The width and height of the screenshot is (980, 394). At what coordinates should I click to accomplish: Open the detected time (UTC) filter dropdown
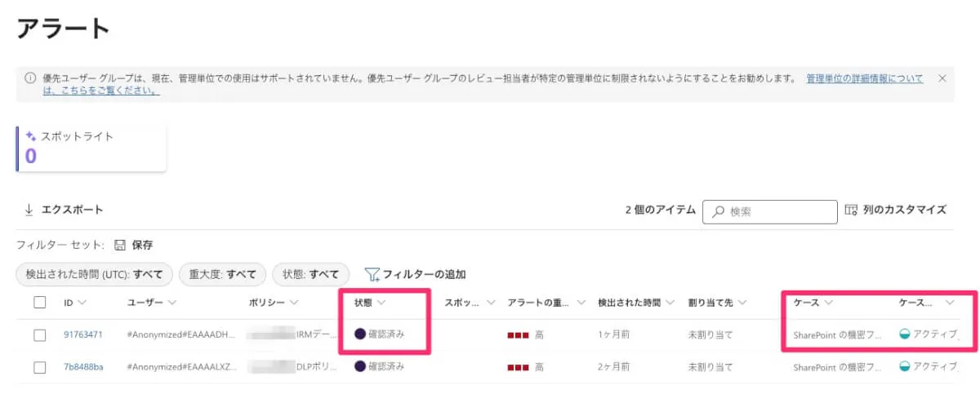(x=95, y=274)
